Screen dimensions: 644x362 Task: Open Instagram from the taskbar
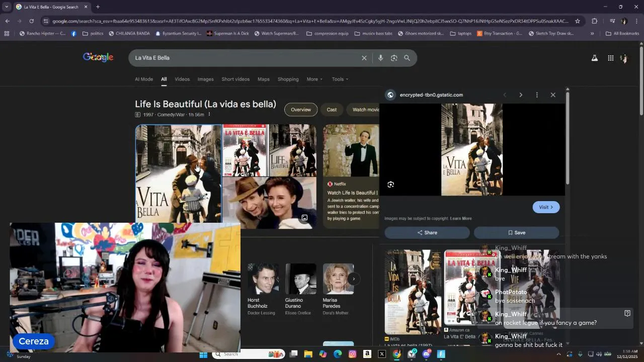pos(352,354)
